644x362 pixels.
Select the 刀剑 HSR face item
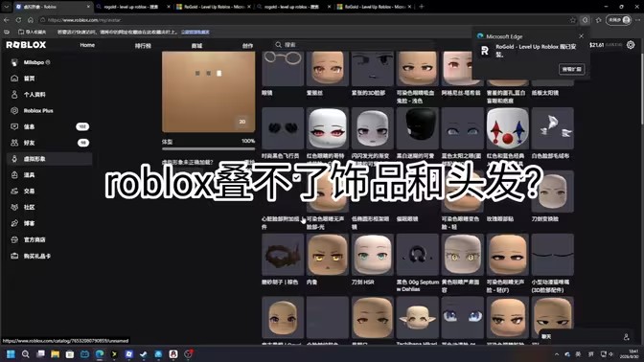372,255
